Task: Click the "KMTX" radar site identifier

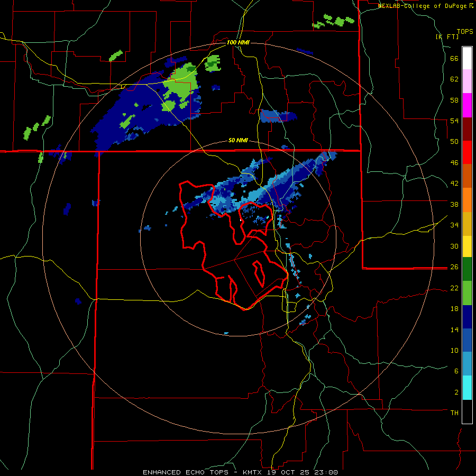Action: click(252, 472)
